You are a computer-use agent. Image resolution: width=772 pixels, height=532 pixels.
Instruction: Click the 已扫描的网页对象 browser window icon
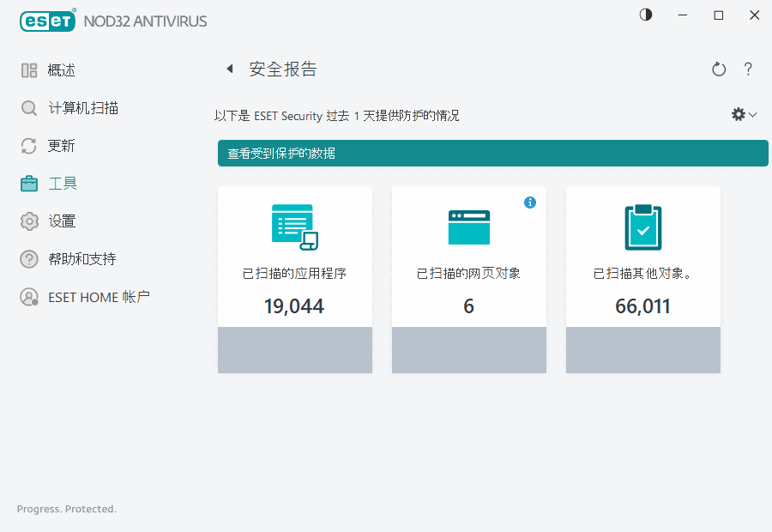[x=468, y=227]
